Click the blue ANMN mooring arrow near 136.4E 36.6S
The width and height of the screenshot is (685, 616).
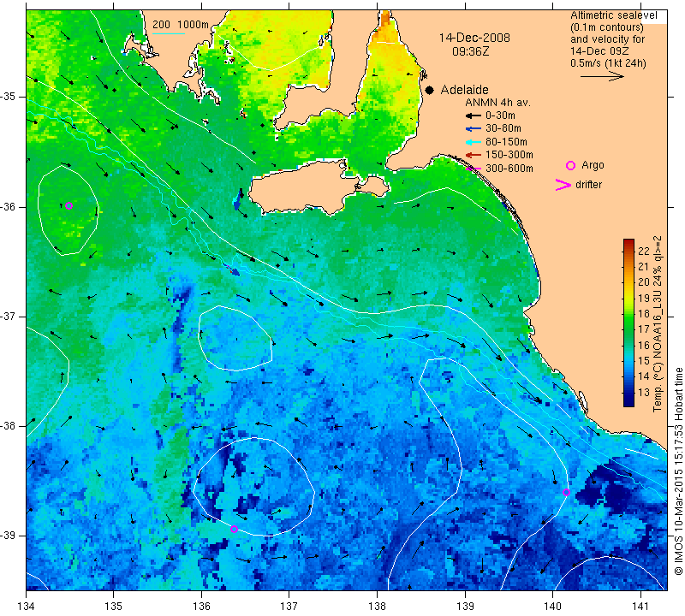[232, 270]
